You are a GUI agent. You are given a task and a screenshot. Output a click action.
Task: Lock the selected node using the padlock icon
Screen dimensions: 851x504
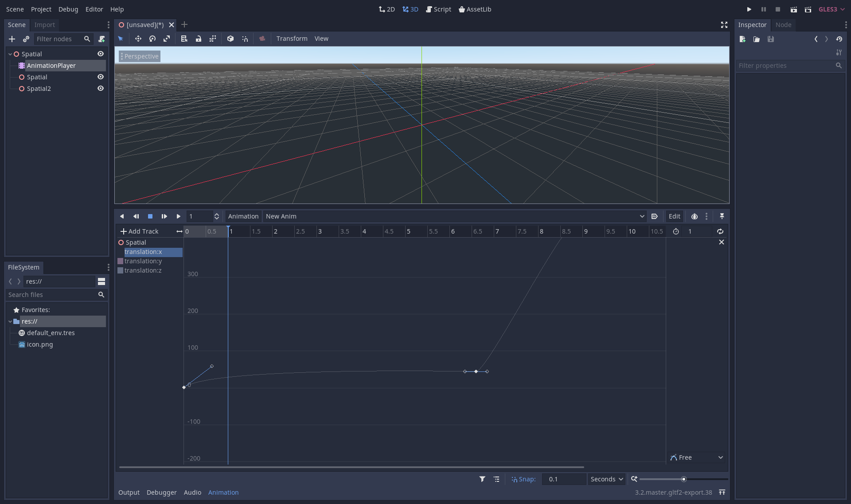coord(199,39)
